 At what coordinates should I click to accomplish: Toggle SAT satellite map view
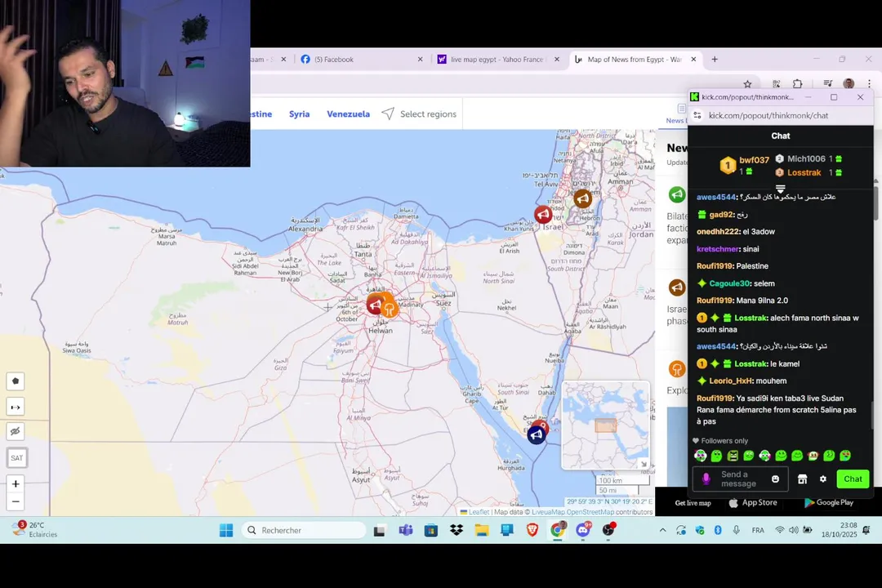point(17,457)
